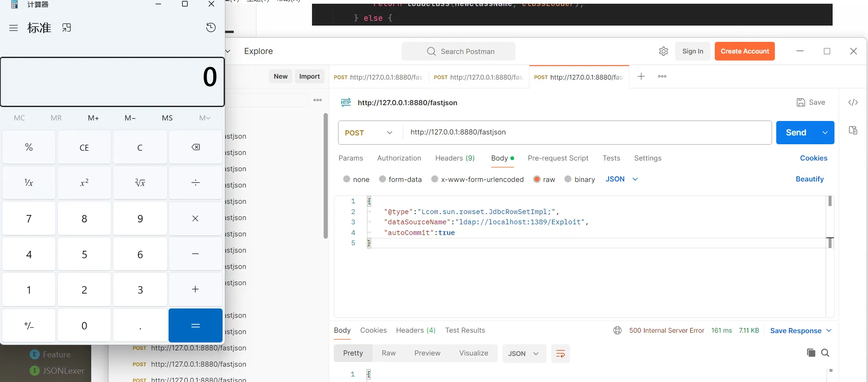Screen dimensions: 868x382
Task: Click the request URL input field
Action: pyautogui.click(x=587, y=133)
